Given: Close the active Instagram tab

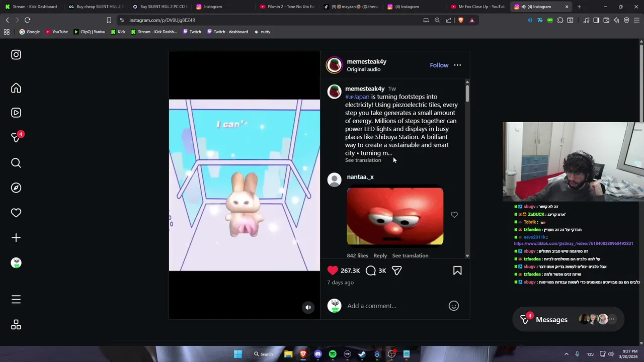Looking at the screenshot, I should pyautogui.click(x=567, y=7).
